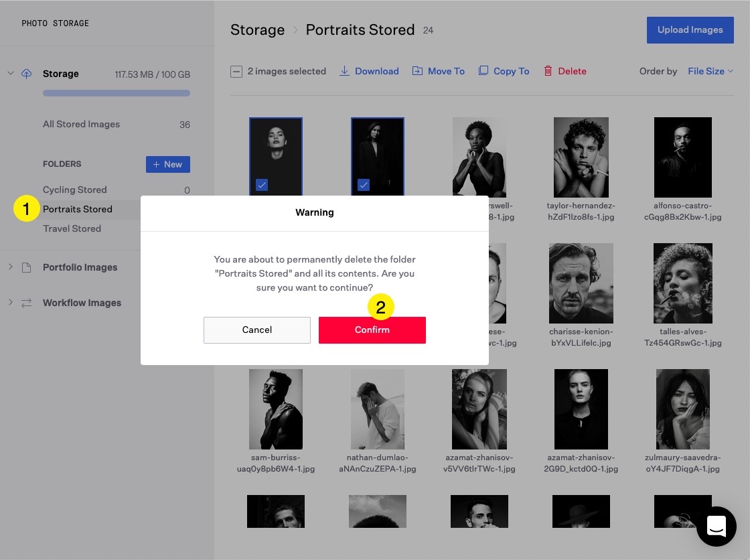Click the Download arrow icon
This screenshot has height=560, width=750.
pos(345,71)
